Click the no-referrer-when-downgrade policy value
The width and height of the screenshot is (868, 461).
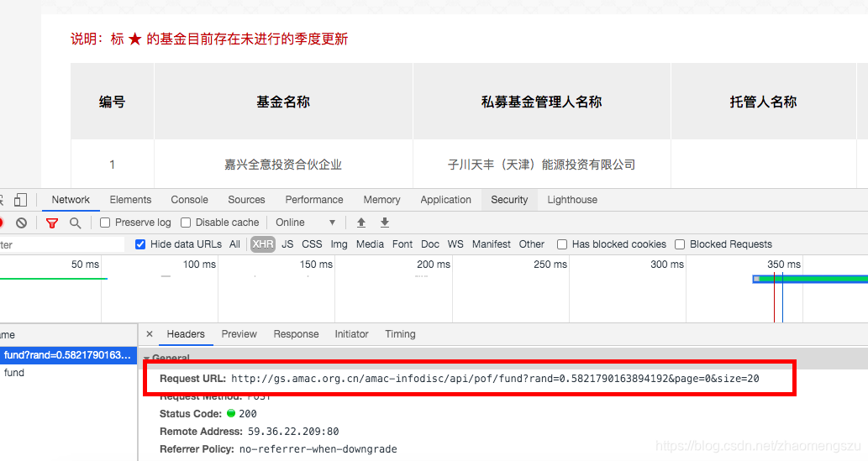(318, 449)
